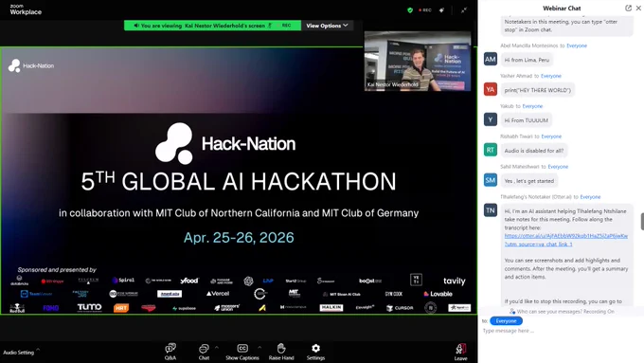Screen dimensions: 644x363
Task: Click Everyone link after Otter.ai Notetaker's name
Action: click(x=590, y=197)
